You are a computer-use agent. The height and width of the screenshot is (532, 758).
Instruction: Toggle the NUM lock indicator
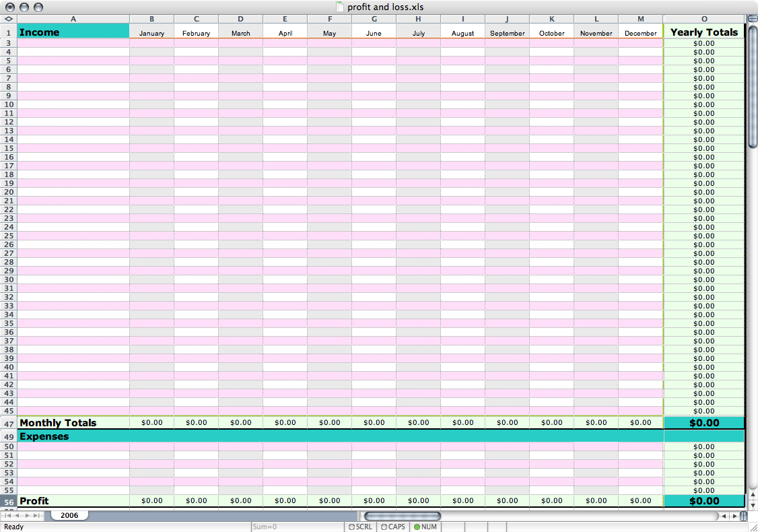(x=425, y=527)
